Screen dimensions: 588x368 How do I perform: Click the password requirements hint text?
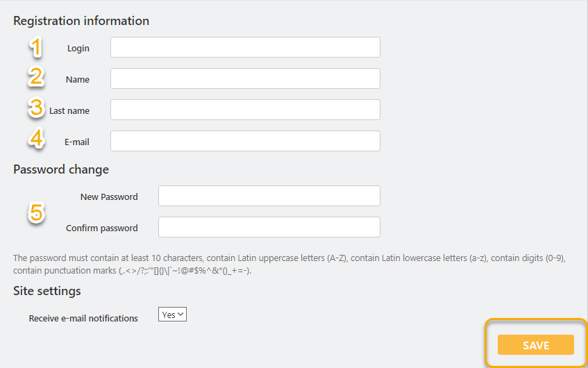289,264
